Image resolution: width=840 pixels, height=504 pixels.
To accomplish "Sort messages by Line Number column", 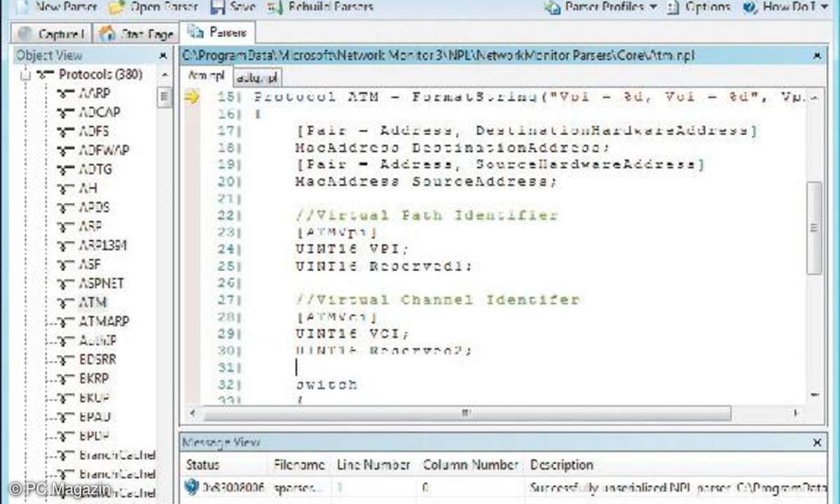I will 374,465.
